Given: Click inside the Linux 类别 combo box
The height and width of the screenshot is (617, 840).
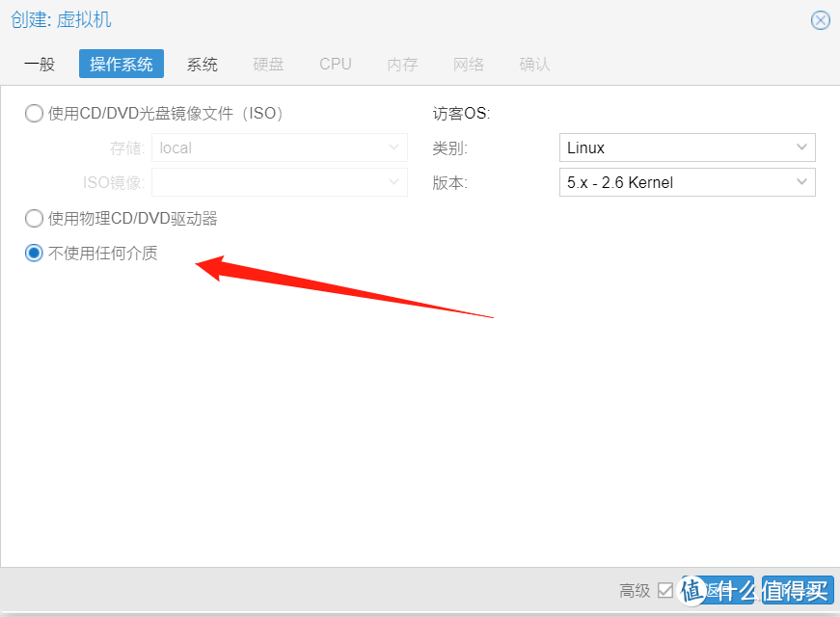Looking at the screenshot, I should (675, 147).
